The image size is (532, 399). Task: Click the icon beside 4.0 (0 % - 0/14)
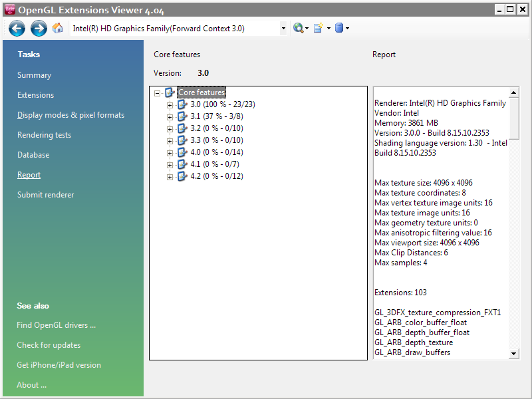pos(182,152)
